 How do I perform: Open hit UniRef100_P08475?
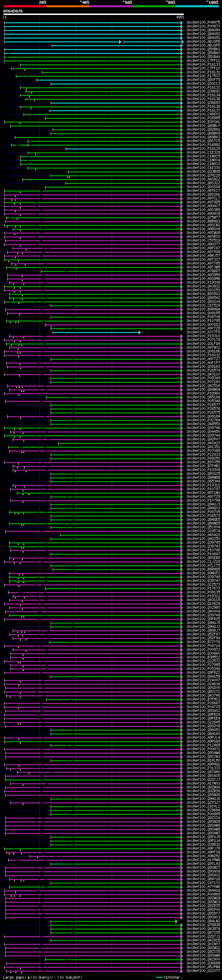tap(203, 23)
